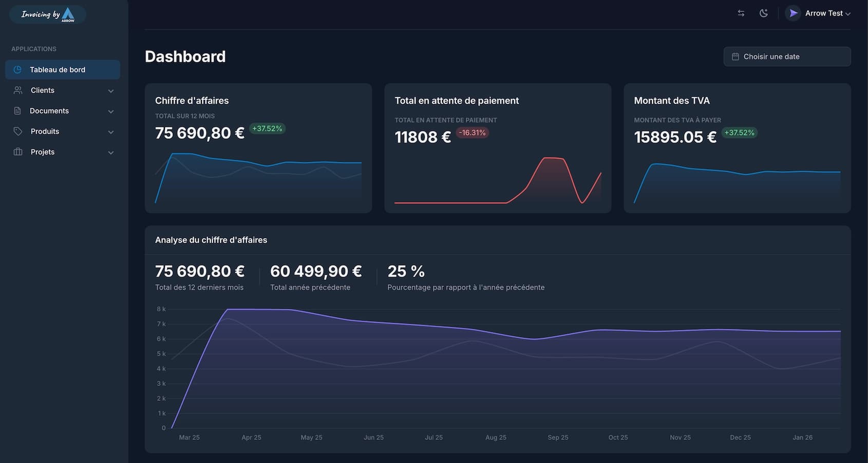The width and height of the screenshot is (868, 463).
Task: Click the Documents file icon in the sidebar
Action: click(x=17, y=110)
